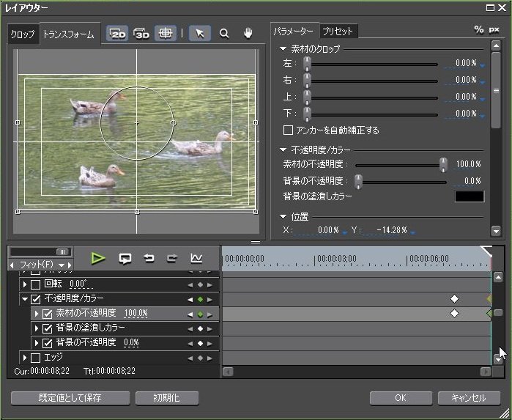Add keyframe diamond on 素材の不透明度 row
The image size is (512, 420).
[x=201, y=314]
